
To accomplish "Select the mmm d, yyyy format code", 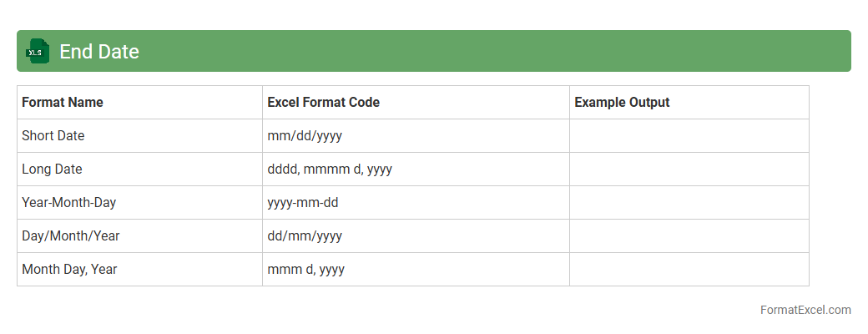I will pyautogui.click(x=306, y=270).
